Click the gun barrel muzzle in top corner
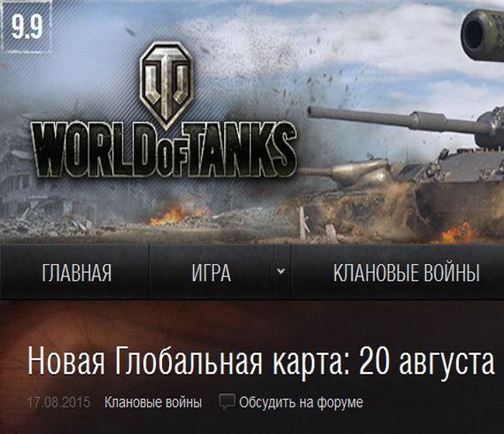The width and height of the screenshot is (504, 434). coord(482,36)
